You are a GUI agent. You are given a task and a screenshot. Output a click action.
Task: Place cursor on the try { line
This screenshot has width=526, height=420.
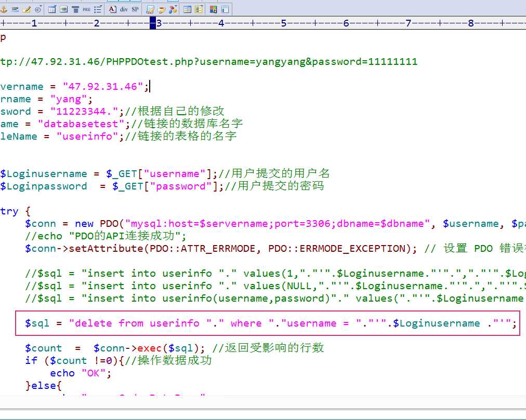point(16,211)
